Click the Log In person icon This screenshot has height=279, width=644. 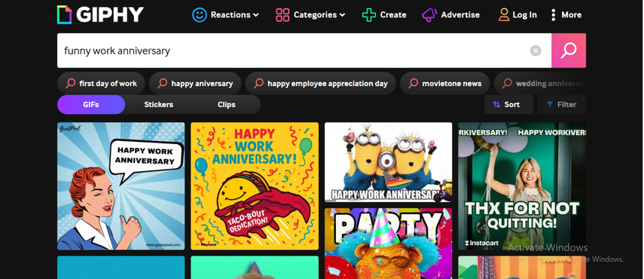[504, 15]
